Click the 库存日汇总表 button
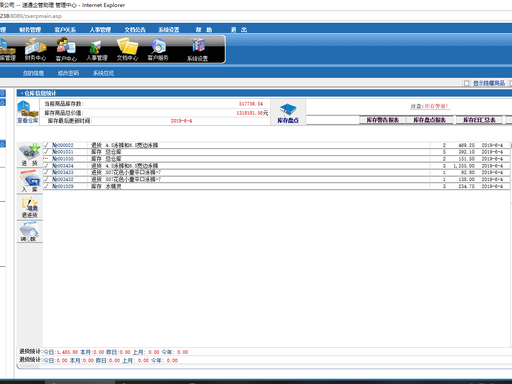Viewport: 512px width, 384px height. 479,120
